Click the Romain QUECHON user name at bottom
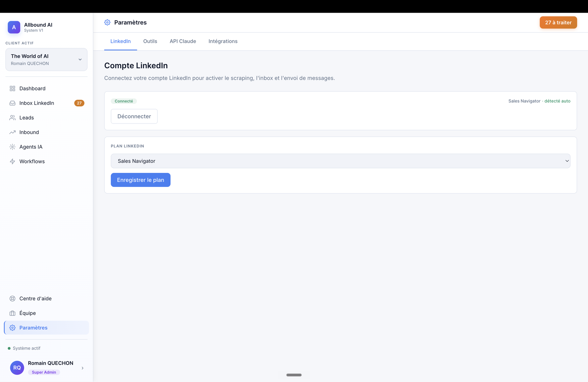588x382 pixels. coord(51,363)
